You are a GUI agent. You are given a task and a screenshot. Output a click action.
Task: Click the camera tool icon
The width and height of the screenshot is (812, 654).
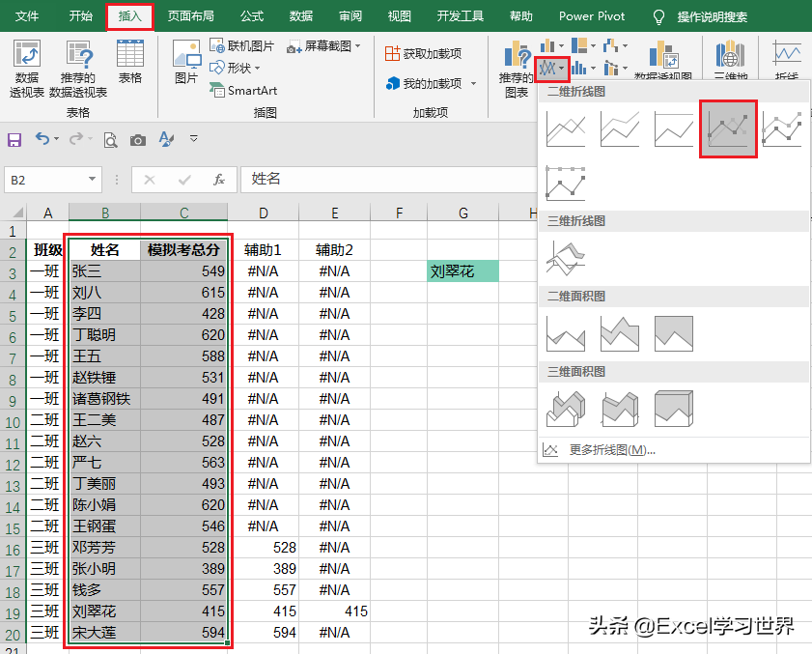(138, 140)
